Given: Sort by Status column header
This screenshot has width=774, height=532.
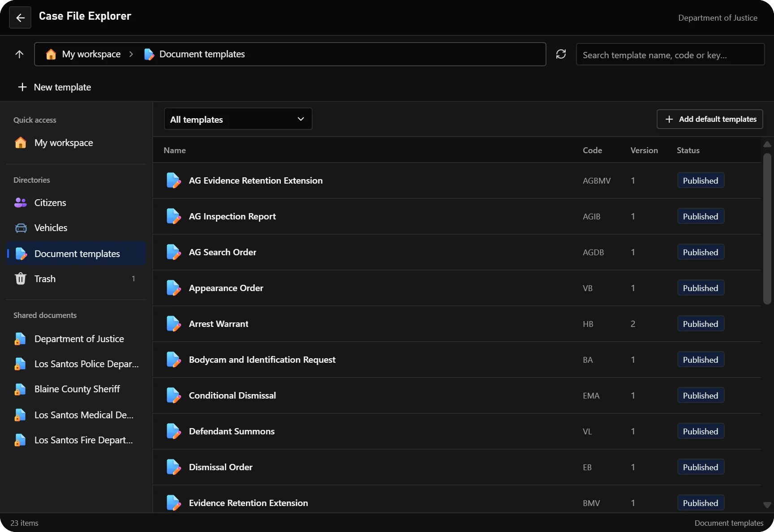Looking at the screenshot, I should [688, 150].
